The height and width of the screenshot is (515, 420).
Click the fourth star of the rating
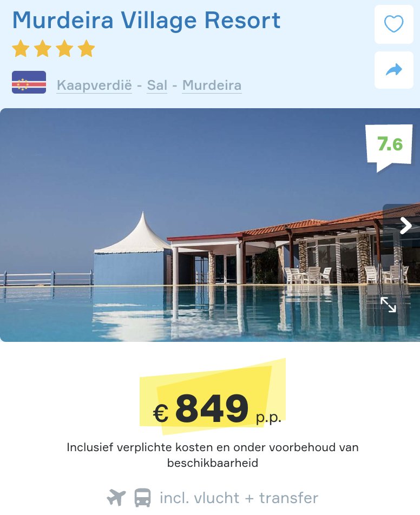tap(85, 48)
